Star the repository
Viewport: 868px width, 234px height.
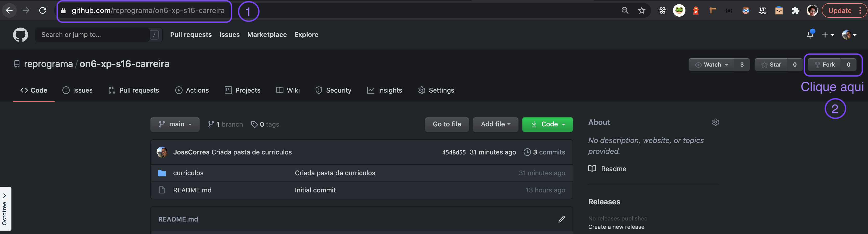coord(771,65)
